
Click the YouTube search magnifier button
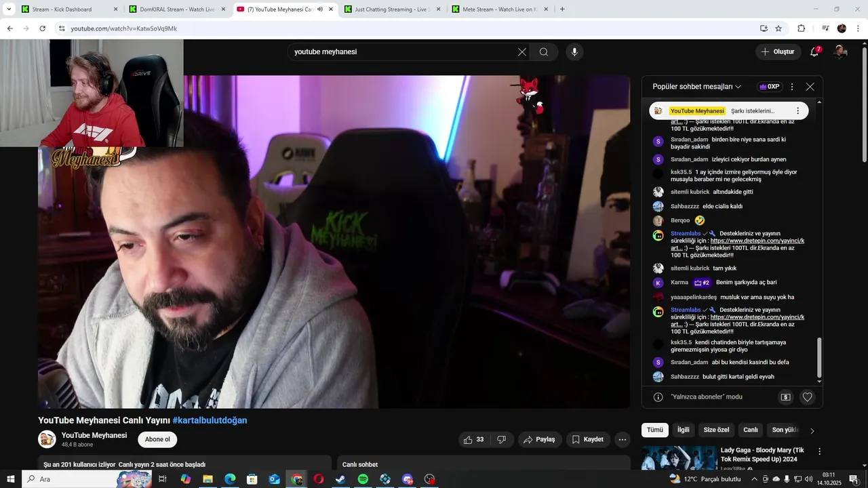[x=544, y=52]
